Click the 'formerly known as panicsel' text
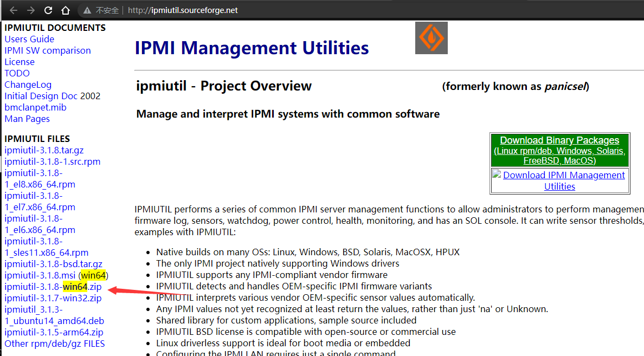The height and width of the screenshot is (356, 644). pyautogui.click(x=516, y=87)
